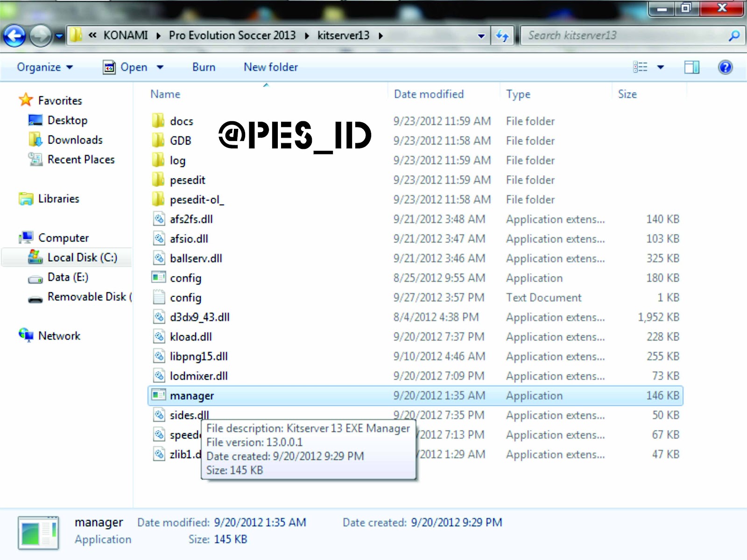
Task: Select the kitserver13 breadcrumb
Action: 343,35
